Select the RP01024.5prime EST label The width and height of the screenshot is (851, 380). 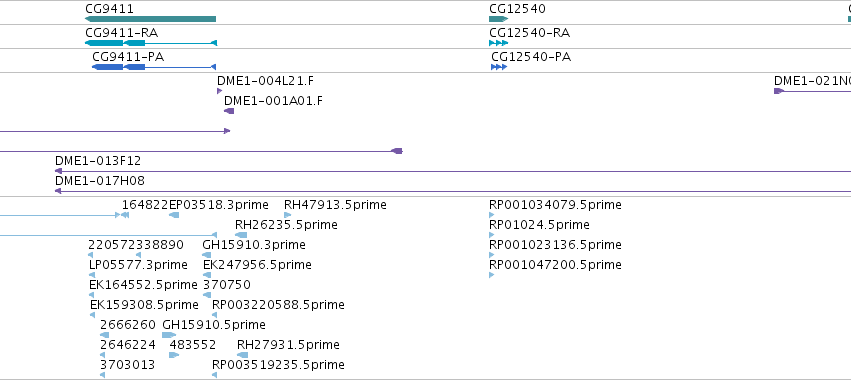point(539,225)
